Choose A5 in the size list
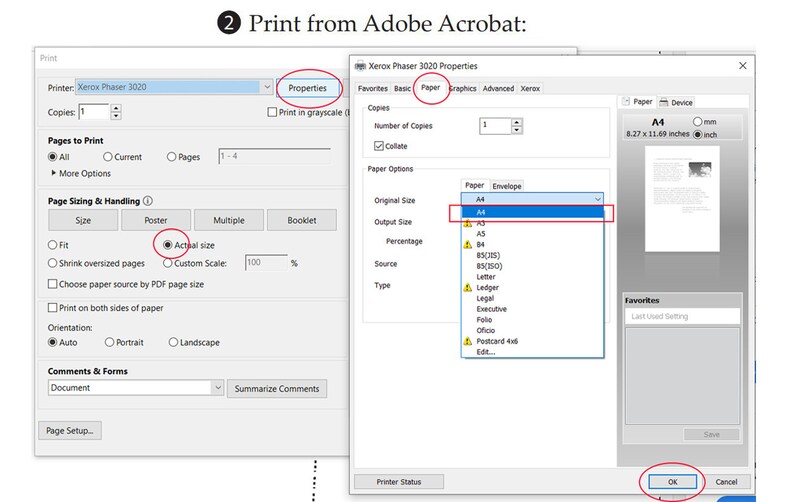 point(532,234)
